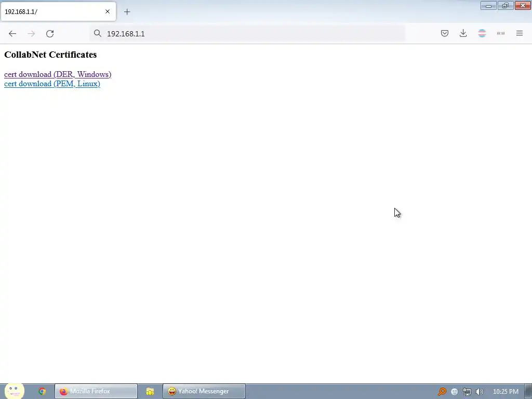Launch Chrome from the taskbar
The image size is (532, 399).
42,391
